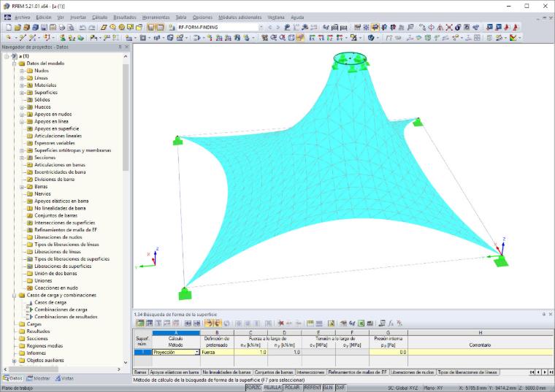Image resolution: width=555 pixels, height=392 pixels.
Task: Click the nx force value cell 1.0
Action: click(x=250, y=353)
